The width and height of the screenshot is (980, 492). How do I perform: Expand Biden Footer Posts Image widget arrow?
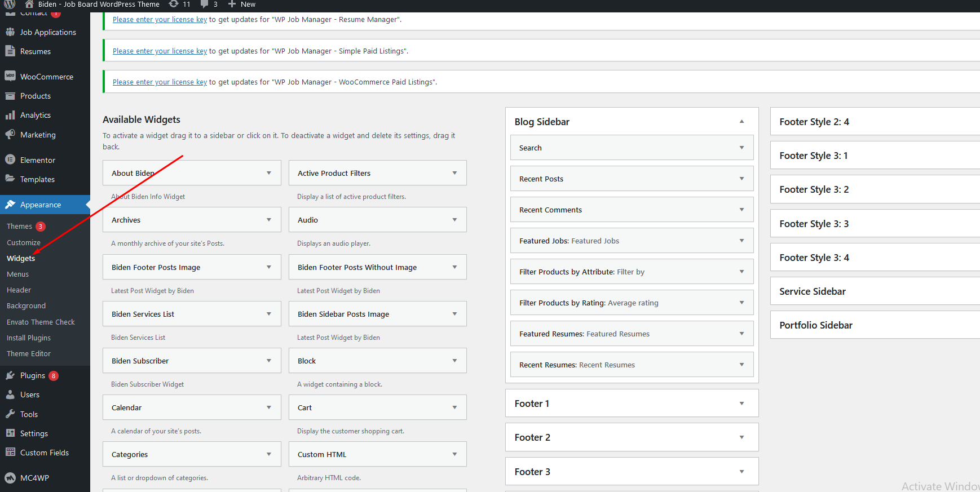tap(269, 267)
